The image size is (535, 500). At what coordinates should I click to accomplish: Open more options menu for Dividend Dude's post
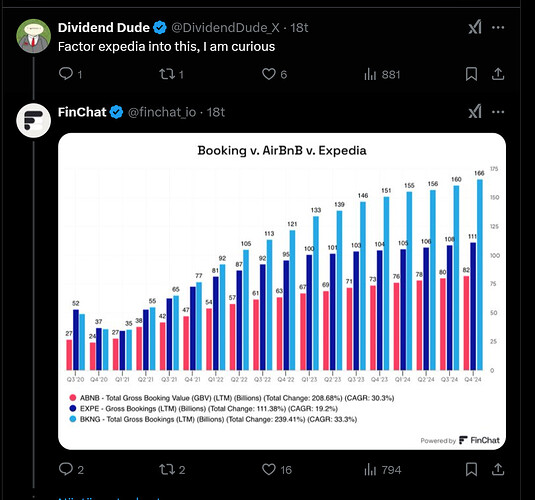pyautogui.click(x=498, y=27)
